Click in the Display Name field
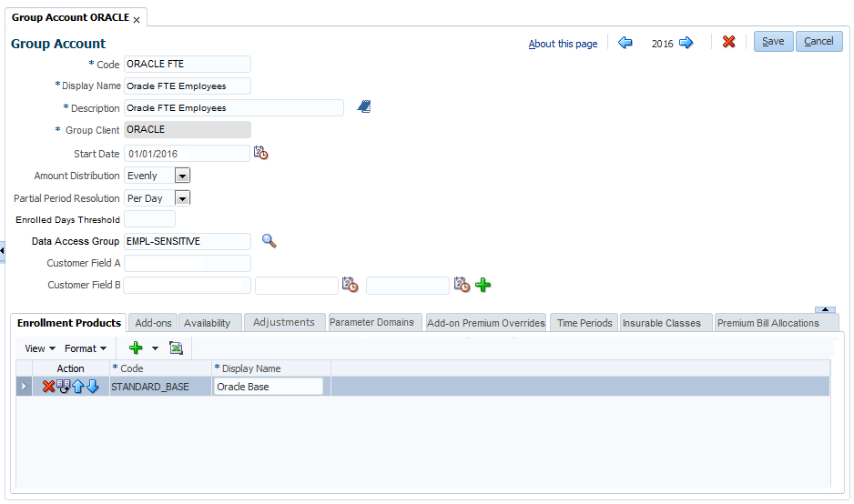This screenshot has width=854, height=504. (x=188, y=86)
